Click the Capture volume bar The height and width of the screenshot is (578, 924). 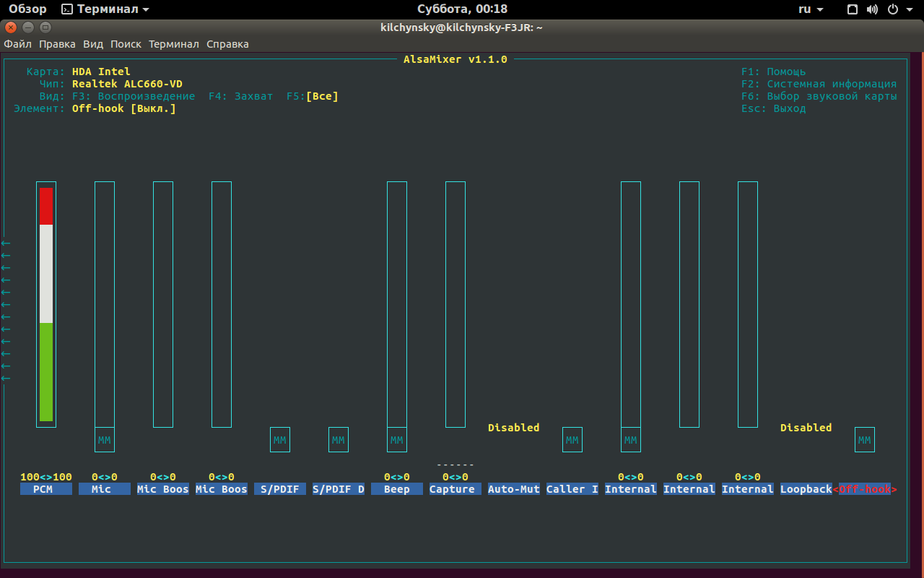point(456,304)
